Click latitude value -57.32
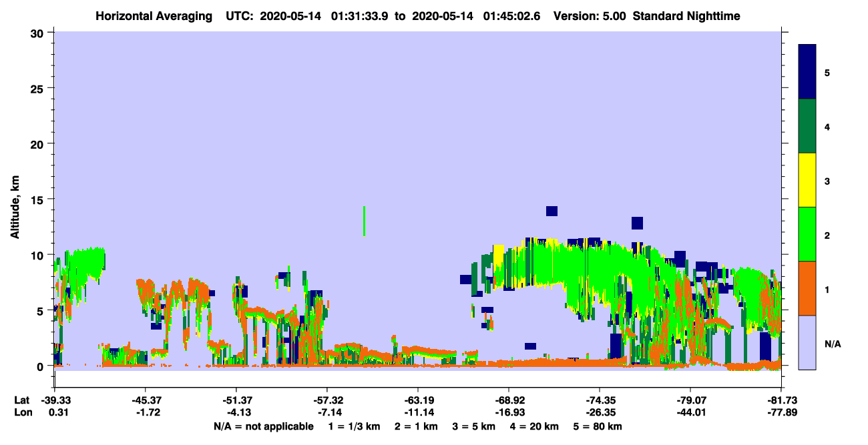The image size is (868, 445). tap(327, 400)
